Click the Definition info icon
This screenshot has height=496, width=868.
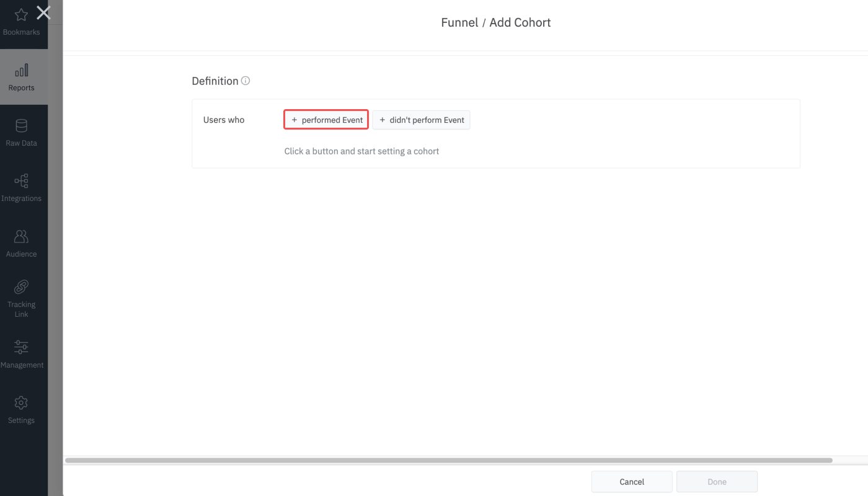point(246,81)
